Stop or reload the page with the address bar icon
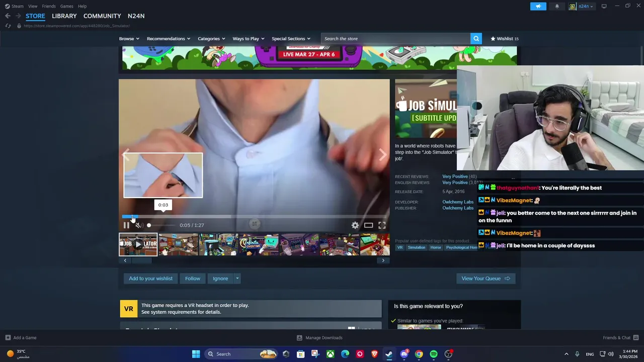Image resolution: width=644 pixels, height=362 pixels. pos(8,26)
